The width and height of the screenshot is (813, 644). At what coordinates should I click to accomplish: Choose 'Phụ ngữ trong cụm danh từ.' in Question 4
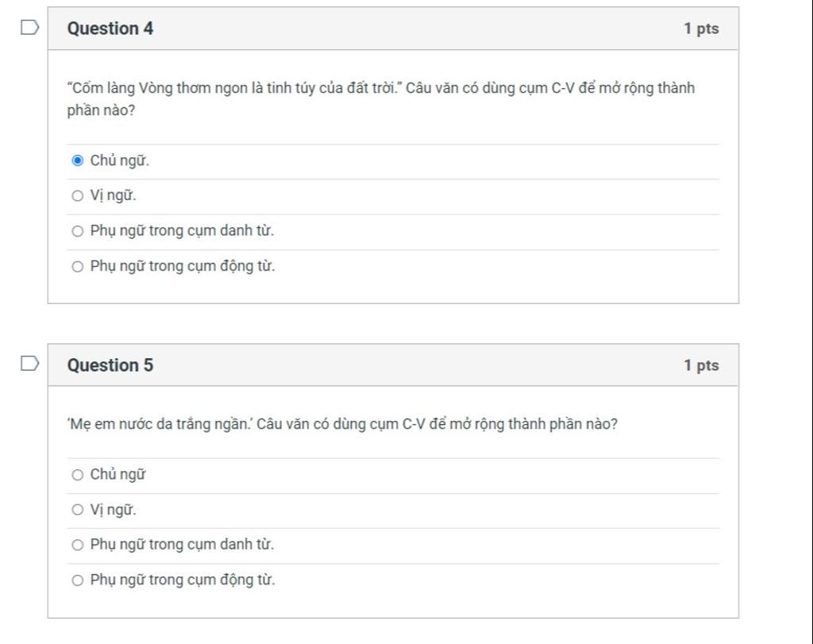click(x=77, y=231)
